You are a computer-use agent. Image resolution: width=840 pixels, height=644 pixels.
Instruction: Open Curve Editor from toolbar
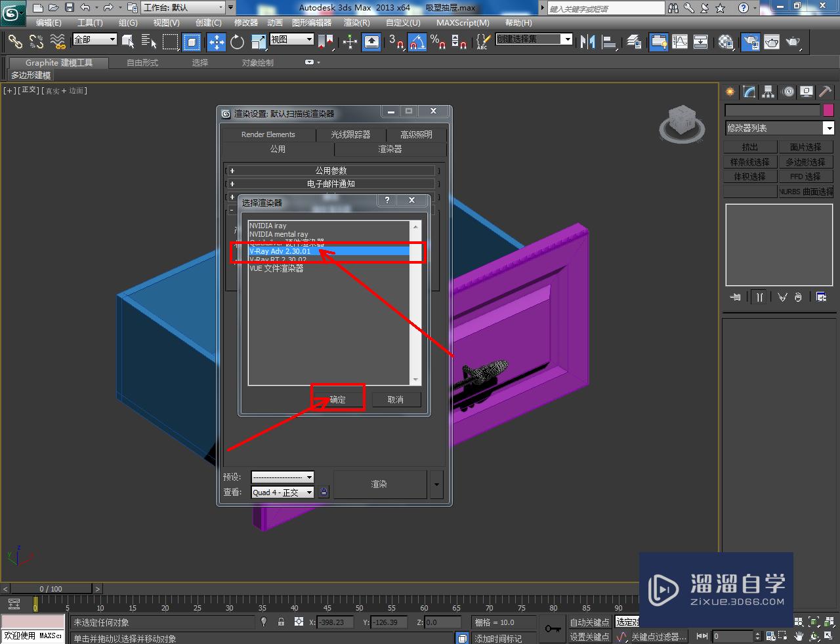(680, 42)
